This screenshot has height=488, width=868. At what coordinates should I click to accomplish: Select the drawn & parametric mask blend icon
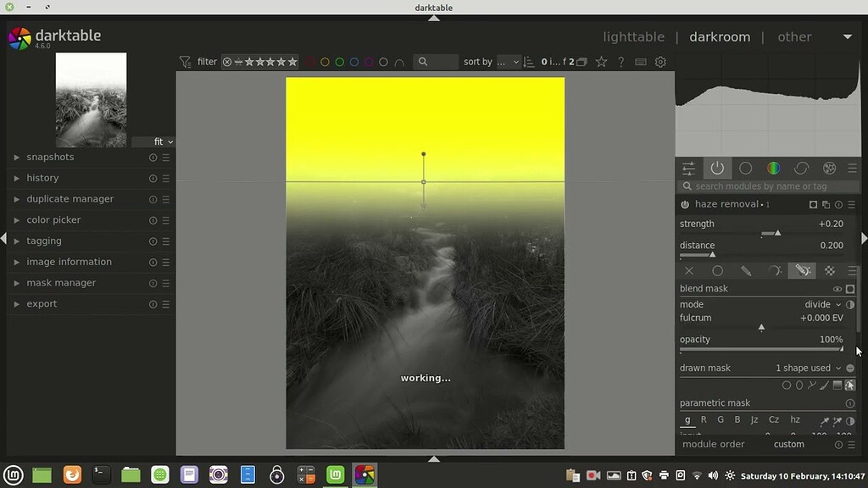(802, 271)
